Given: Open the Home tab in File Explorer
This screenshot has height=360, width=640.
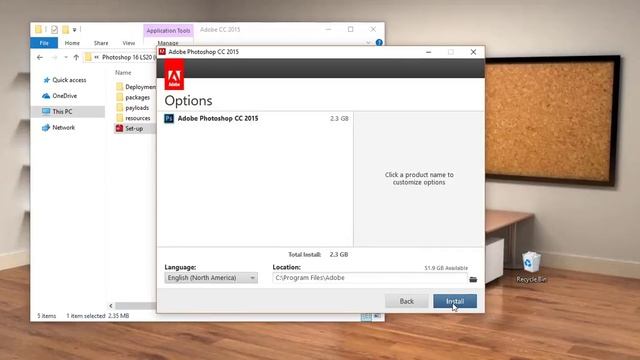Looking at the screenshot, I should point(72,43).
